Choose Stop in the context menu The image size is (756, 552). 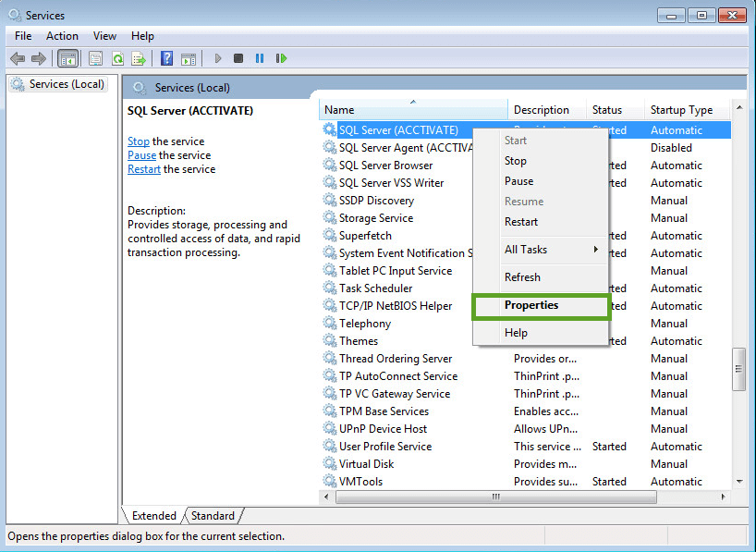point(540,161)
